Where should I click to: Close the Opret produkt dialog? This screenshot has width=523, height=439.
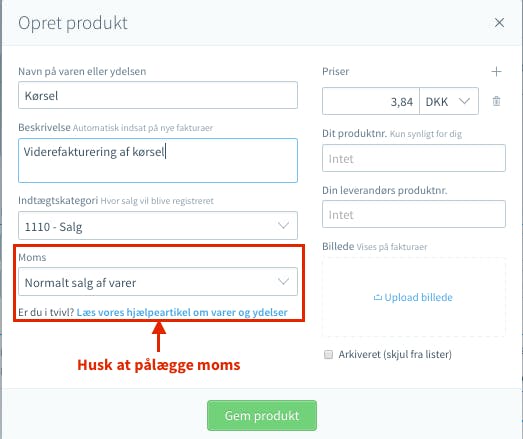499,23
